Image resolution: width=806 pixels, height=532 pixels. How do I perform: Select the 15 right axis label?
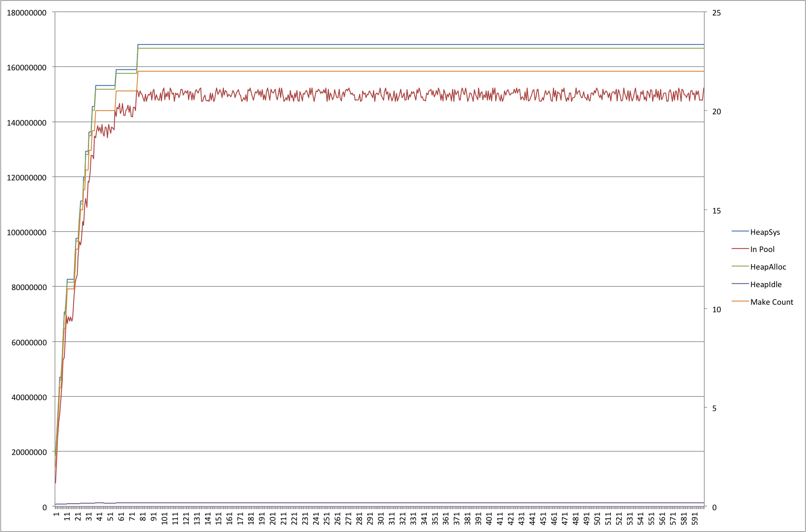coord(716,211)
